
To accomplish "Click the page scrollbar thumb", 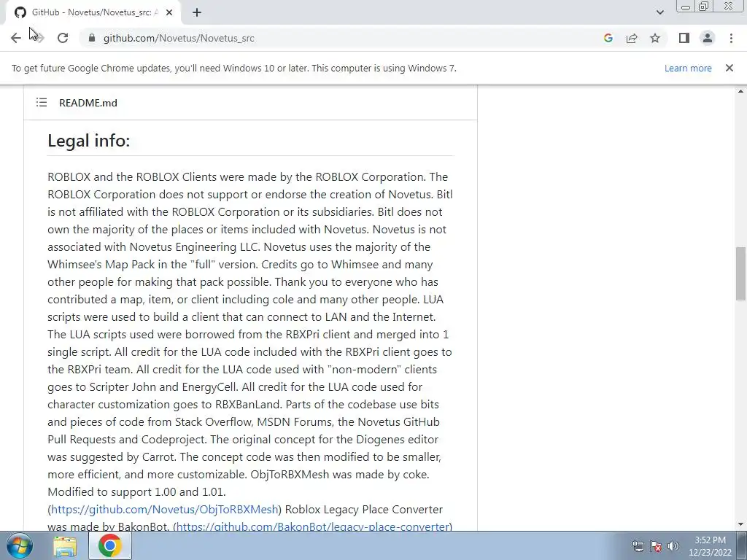I will click(740, 274).
